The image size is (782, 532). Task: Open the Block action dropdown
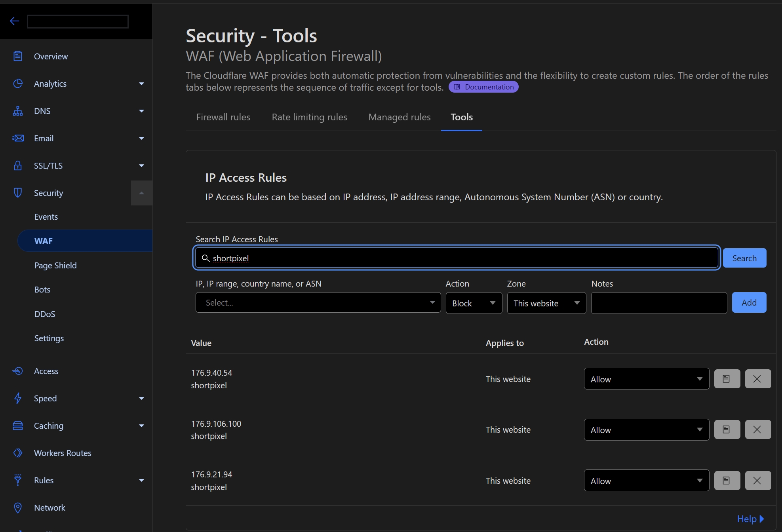coord(474,303)
